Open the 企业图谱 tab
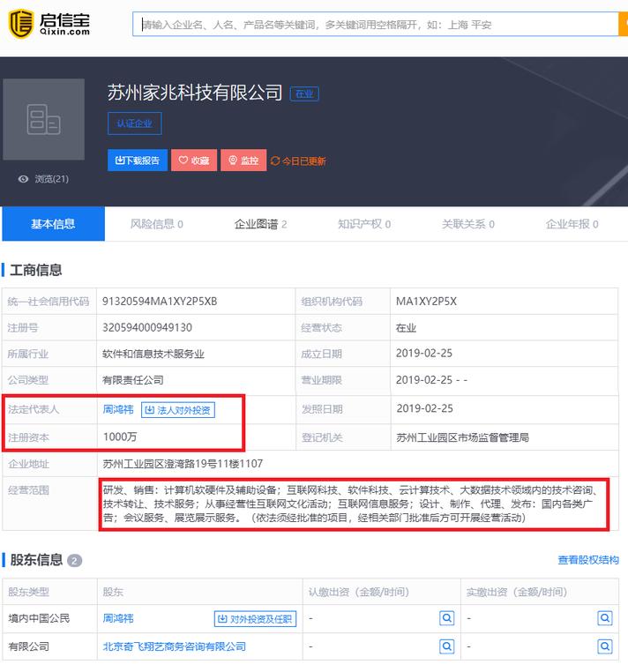This screenshot has width=628, height=672. point(260,224)
